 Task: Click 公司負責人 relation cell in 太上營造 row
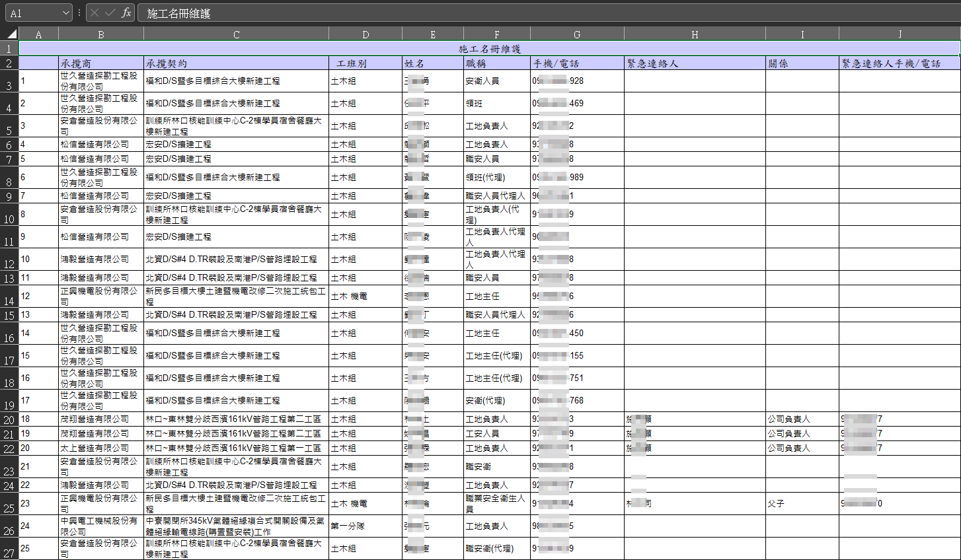tap(802, 448)
